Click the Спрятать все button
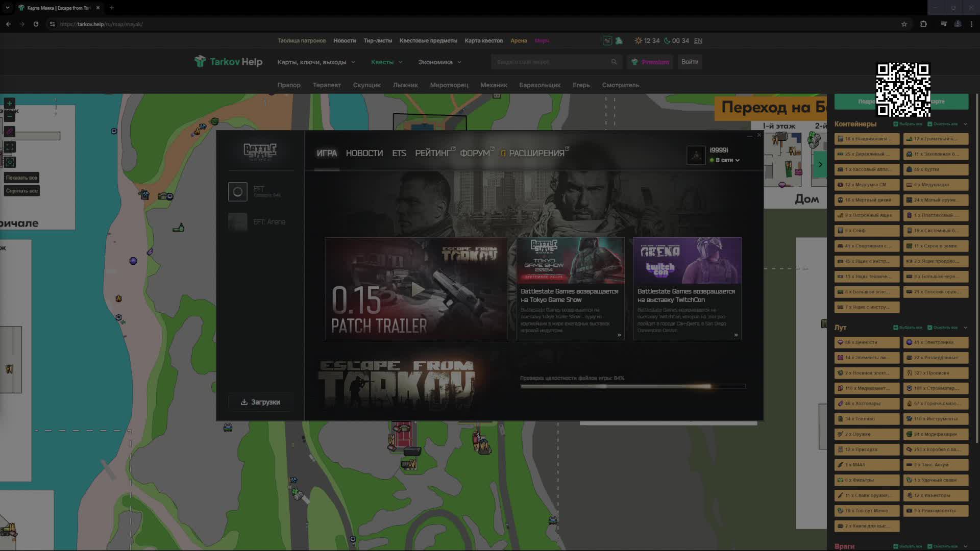This screenshot has height=551, width=980. [21, 191]
